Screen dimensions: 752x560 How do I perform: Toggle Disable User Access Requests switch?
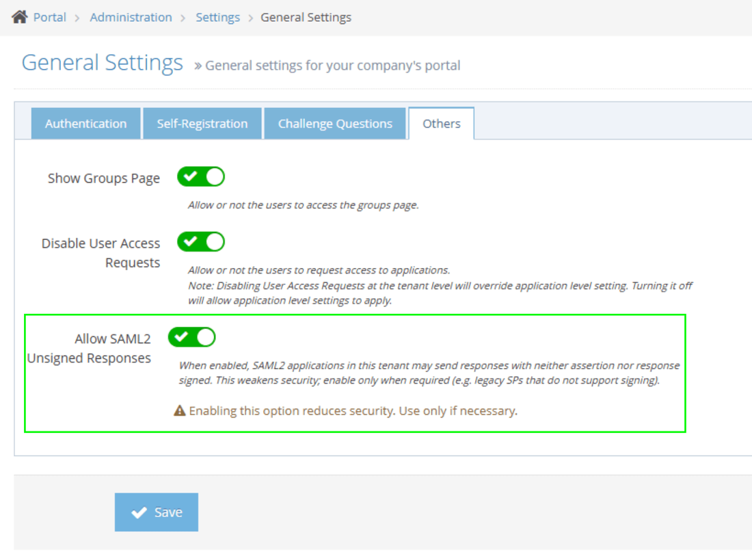coord(201,242)
